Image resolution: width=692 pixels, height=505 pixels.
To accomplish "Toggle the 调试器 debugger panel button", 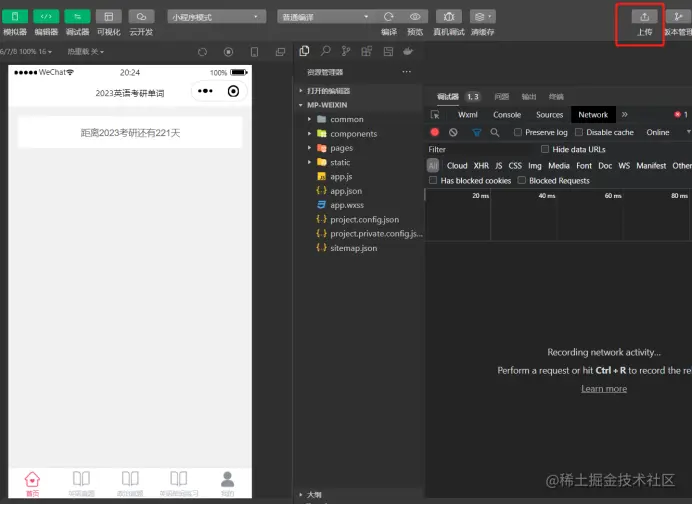I will click(x=77, y=17).
